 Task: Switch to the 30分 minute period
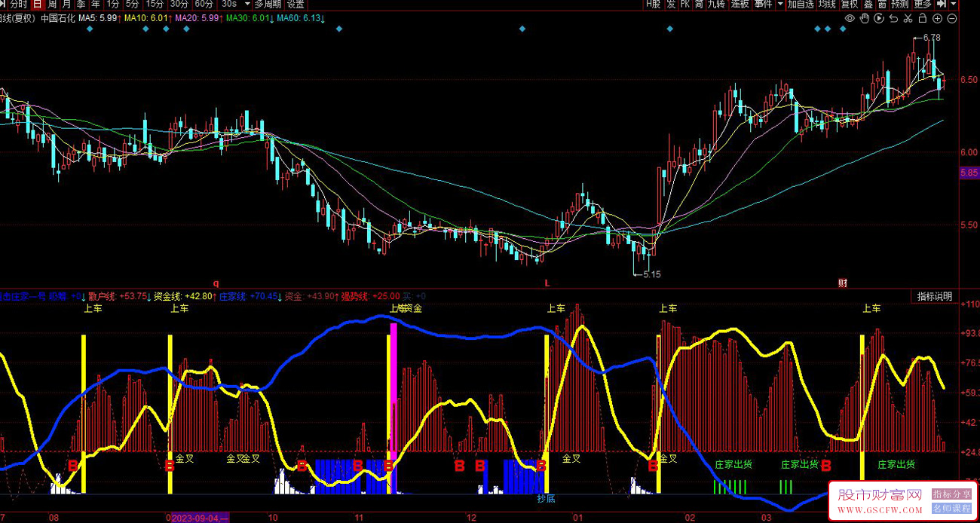coord(179,4)
